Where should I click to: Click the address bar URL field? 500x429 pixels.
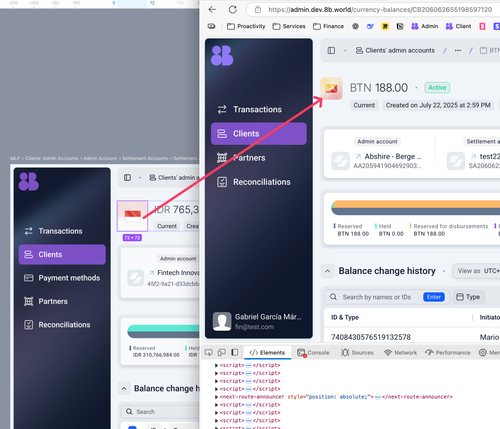380,10
